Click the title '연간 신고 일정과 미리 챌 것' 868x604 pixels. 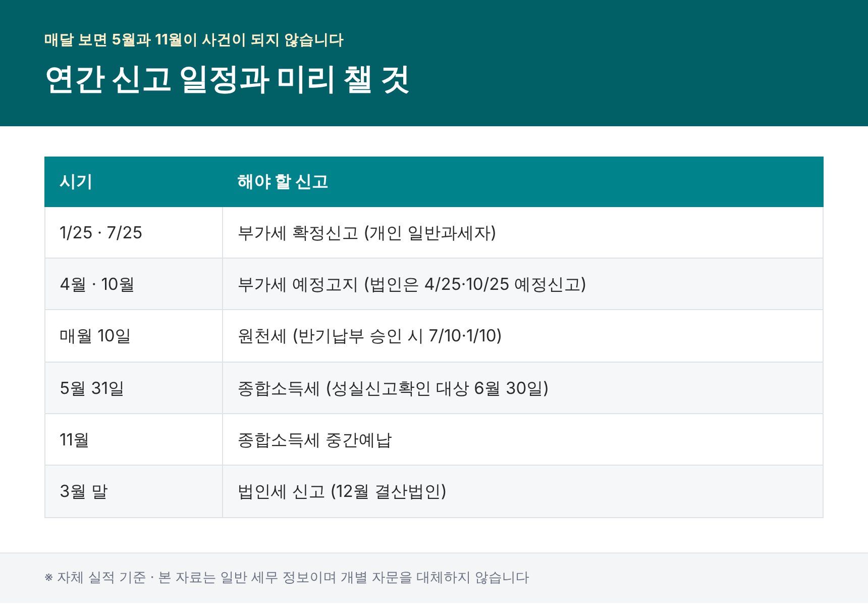click(227, 80)
